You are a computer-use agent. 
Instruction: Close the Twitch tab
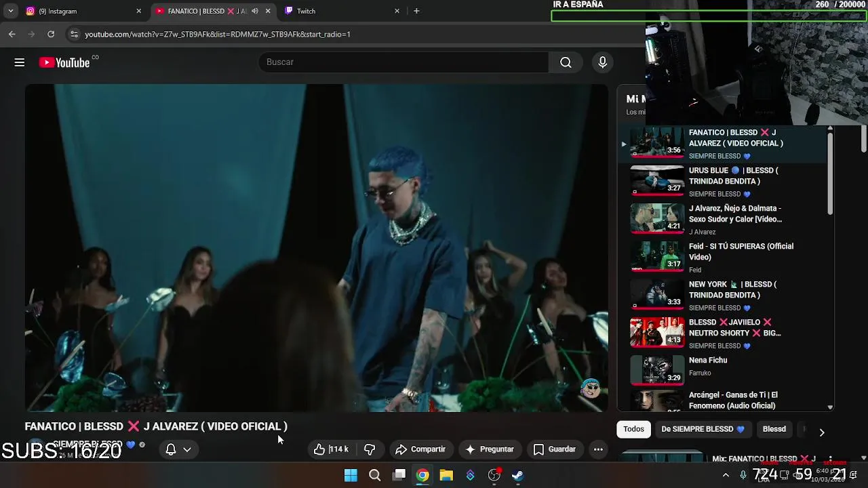tap(397, 11)
